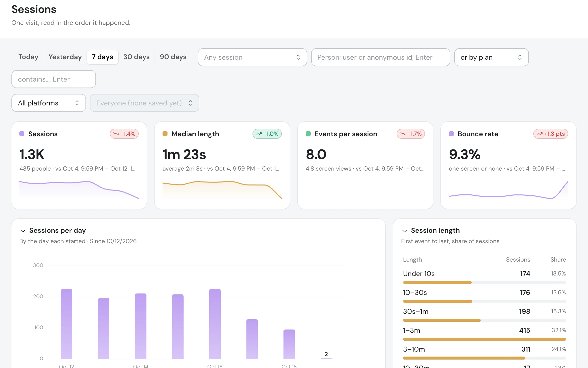Screen dimensions: 588x368
Task: Click the Share column header
Action: coord(558,260)
